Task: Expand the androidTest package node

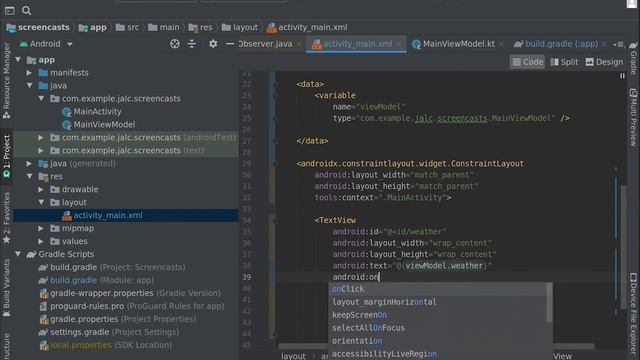Action: [x=41, y=138]
